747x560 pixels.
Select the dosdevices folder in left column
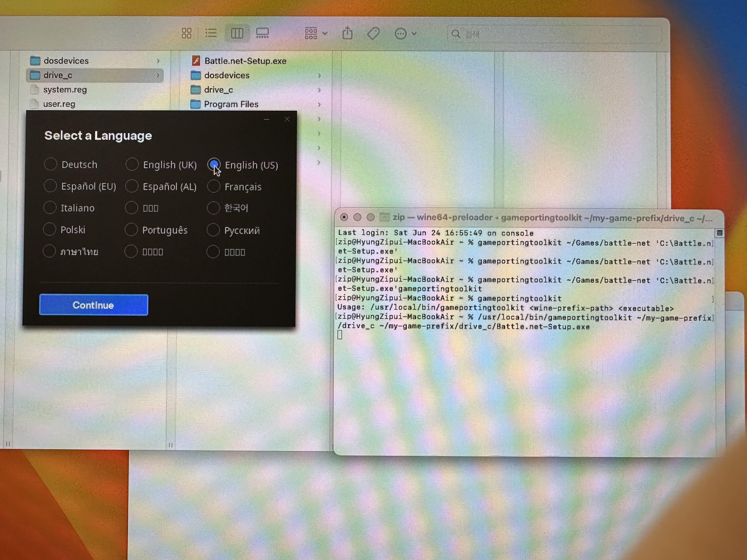click(x=94, y=61)
